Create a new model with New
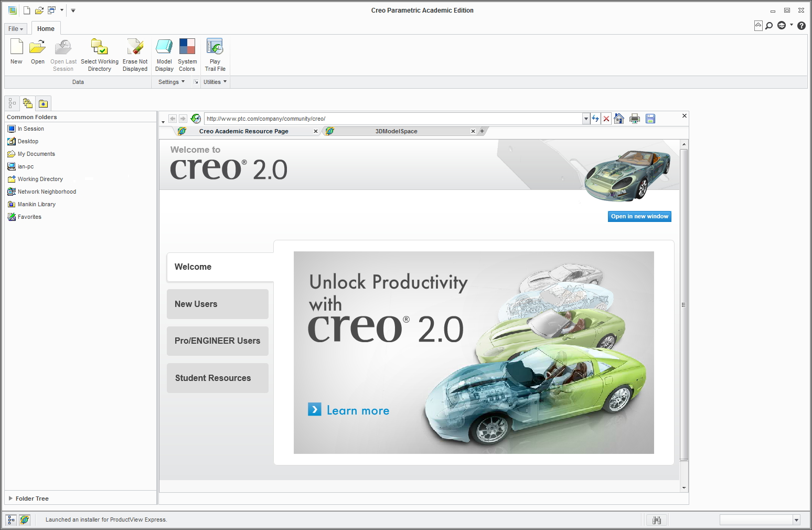812x530 pixels. point(16,51)
